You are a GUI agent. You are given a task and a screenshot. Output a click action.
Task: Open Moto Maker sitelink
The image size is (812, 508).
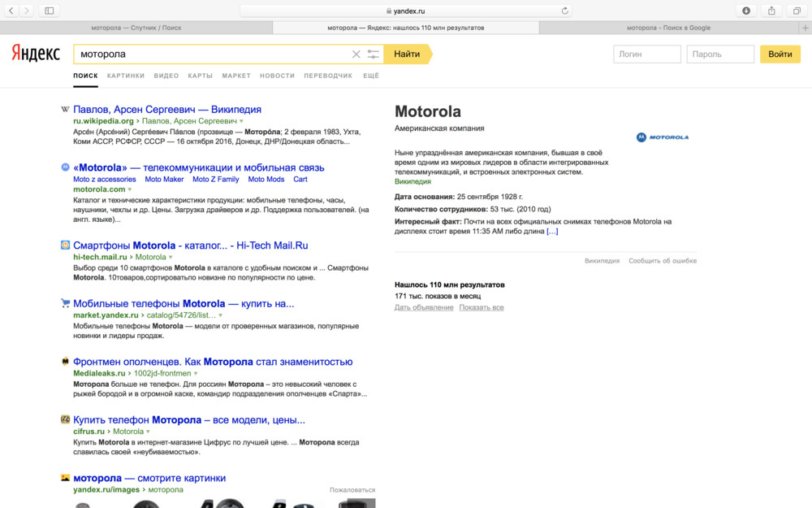164,180
